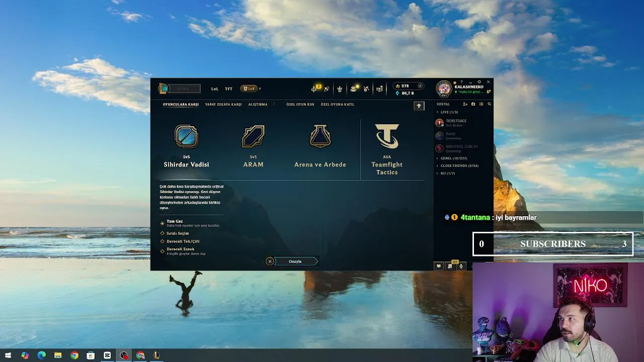Click the 80,7 B blue essence balance

pyautogui.click(x=405, y=94)
